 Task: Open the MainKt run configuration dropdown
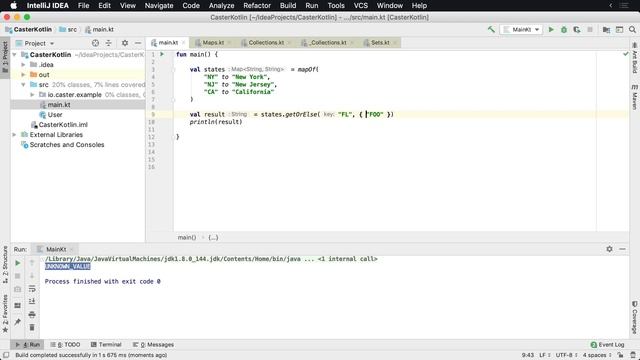pos(522,29)
